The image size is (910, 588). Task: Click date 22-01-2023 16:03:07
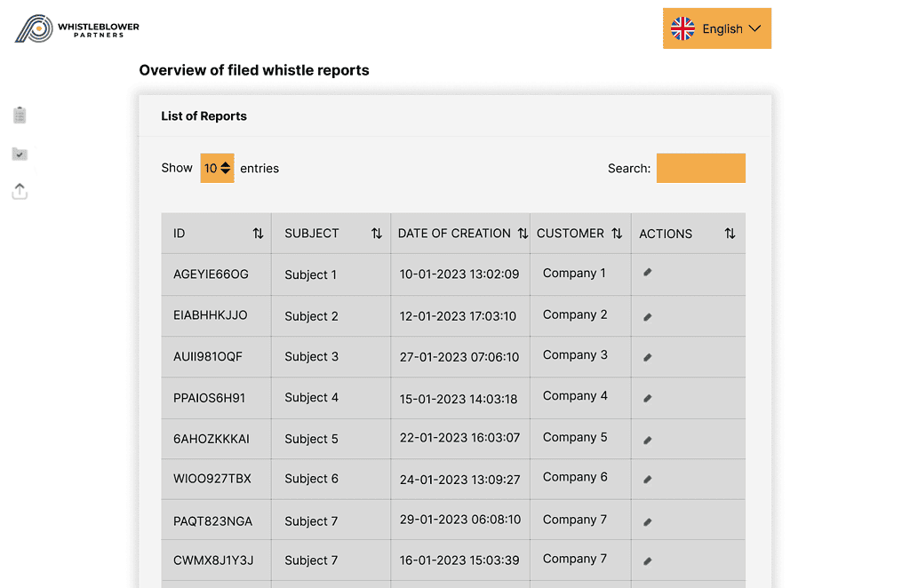click(459, 437)
